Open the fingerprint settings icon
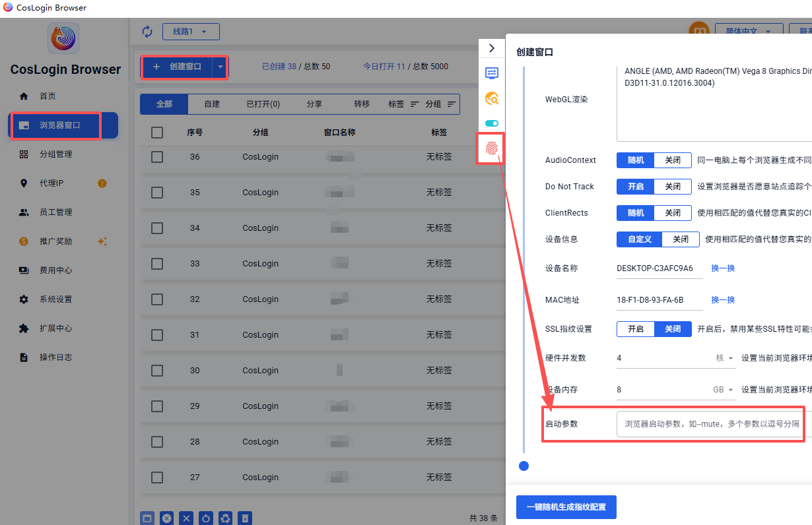Viewport: 812px width, 525px height. pos(492,149)
